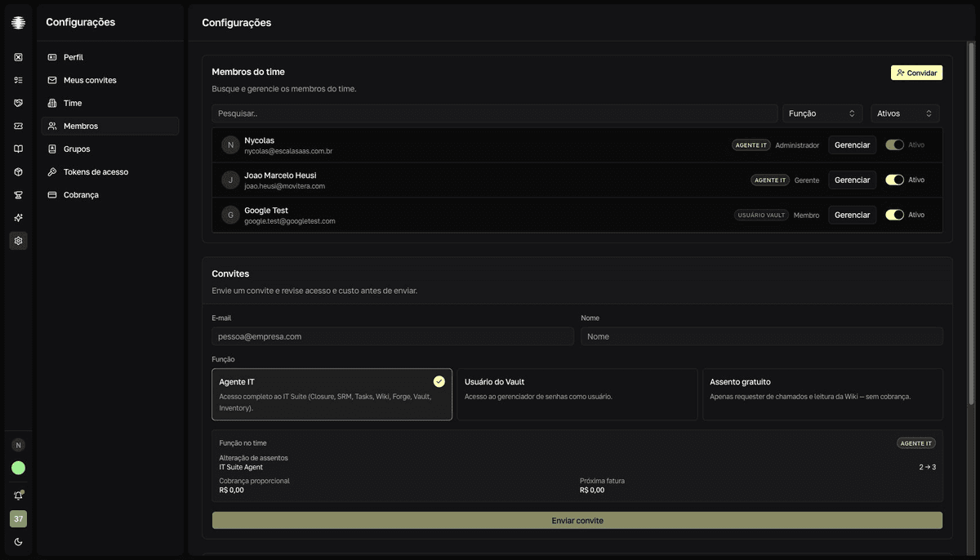Image resolution: width=980 pixels, height=560 pixels.
Task: Open the task checklist icon in rail
Action: [x=18, y=80]
